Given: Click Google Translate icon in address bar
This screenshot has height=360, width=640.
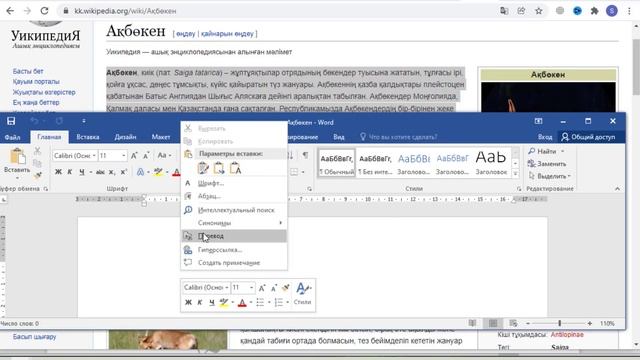Looking at the screenshot, I should (x=504, y=11).
